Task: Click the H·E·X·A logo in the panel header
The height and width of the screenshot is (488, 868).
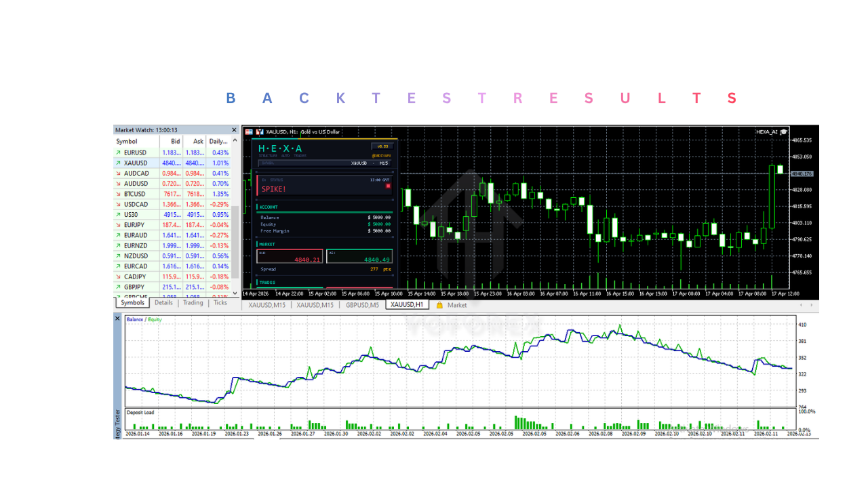Action: pyautogui.click(x=279, y=148)
